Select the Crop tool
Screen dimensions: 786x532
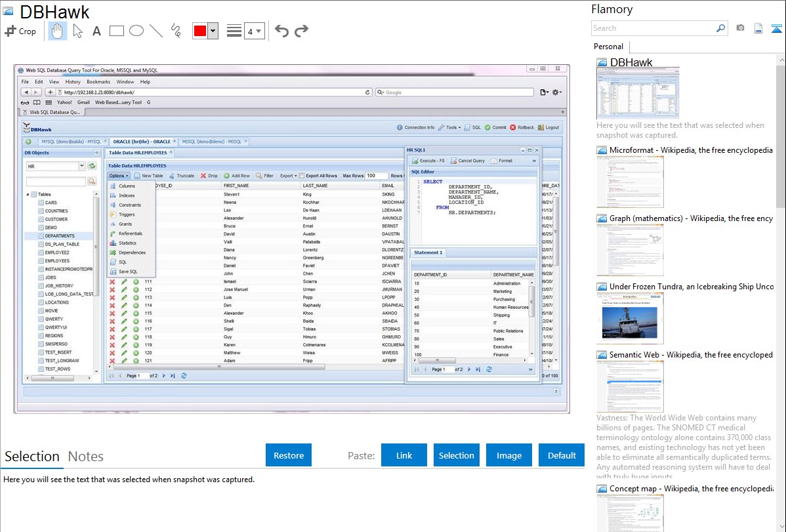(x=21, y=31)
